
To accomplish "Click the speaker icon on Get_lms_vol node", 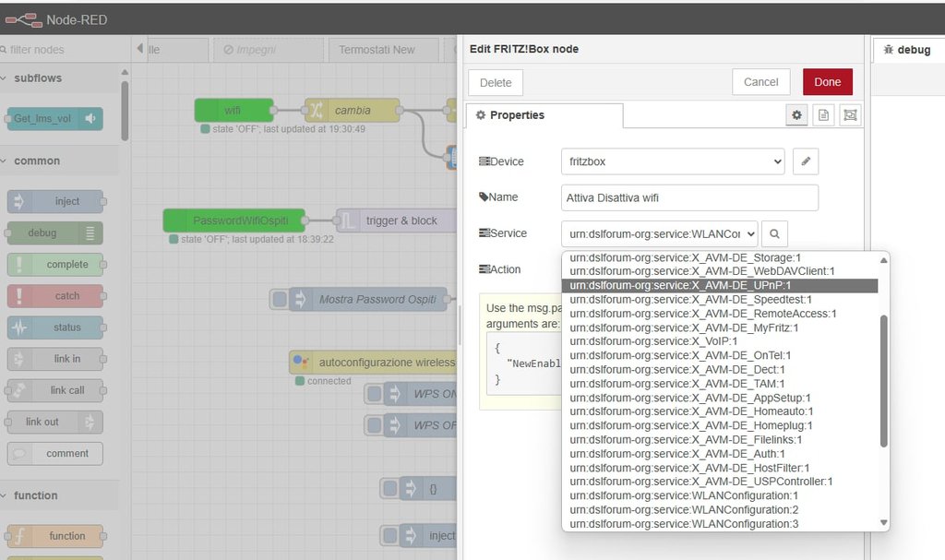I will point(90,119).
